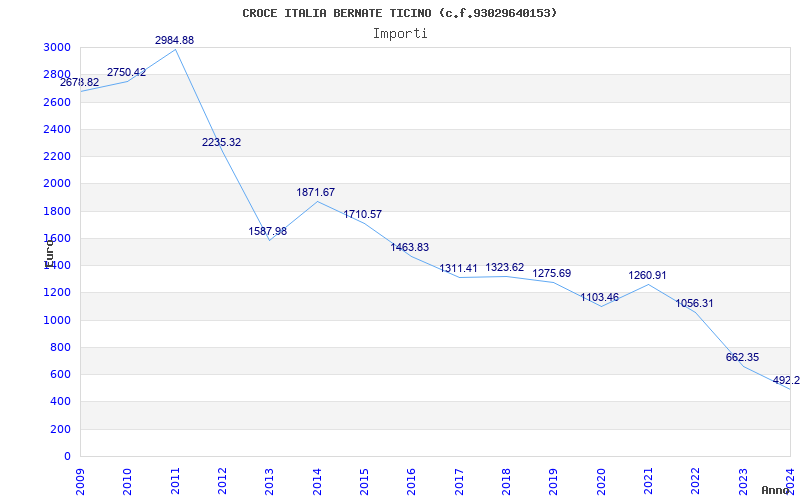The width and height of the screenshot is (800, 500).
Task: Click the Anno axis label
Action: (x=775, y=490)
